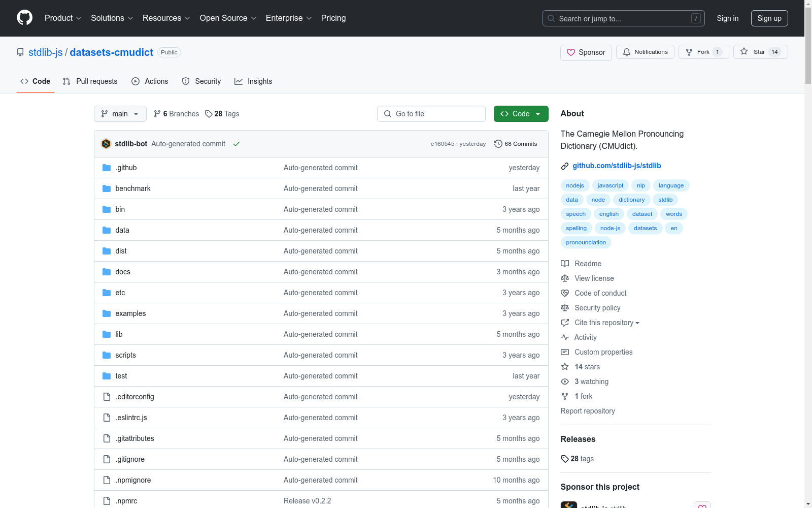The width and height of the screenshot is (812, 508).
Task: Click the Sponsor heart icon
Action: tap(571, 52)
